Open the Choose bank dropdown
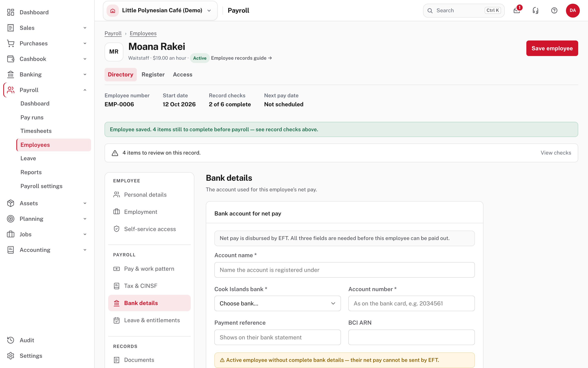This screenshot has width=588, height=368. coord(277,304)
